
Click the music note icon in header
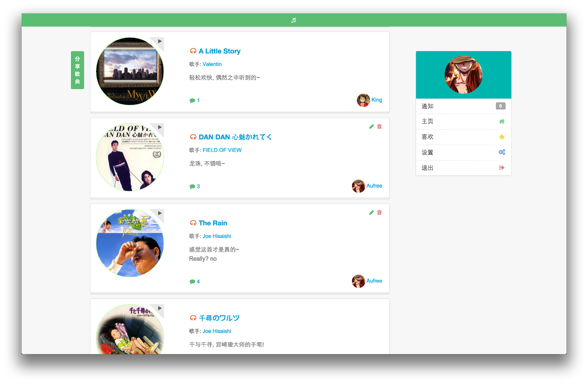click(293, 20)
